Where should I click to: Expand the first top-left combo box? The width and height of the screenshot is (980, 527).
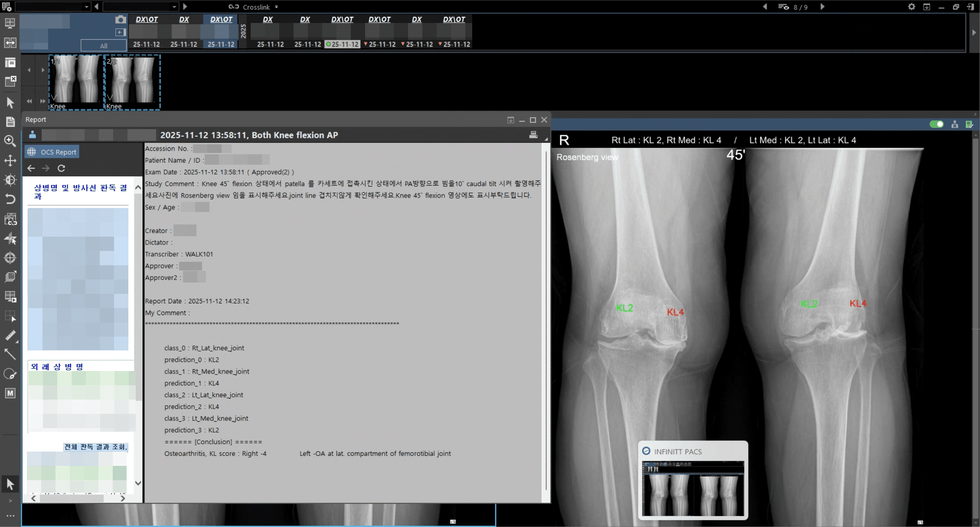[86, 7]
